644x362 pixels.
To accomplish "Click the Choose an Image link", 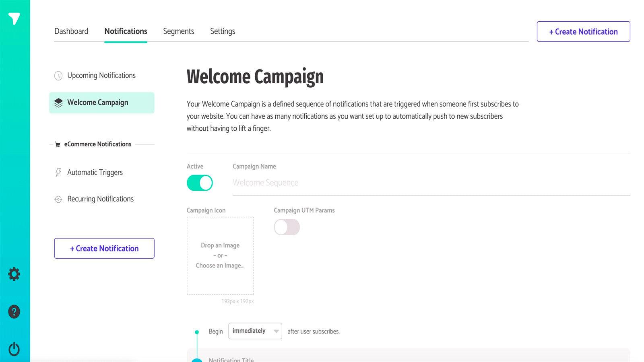I will [220, 265].
